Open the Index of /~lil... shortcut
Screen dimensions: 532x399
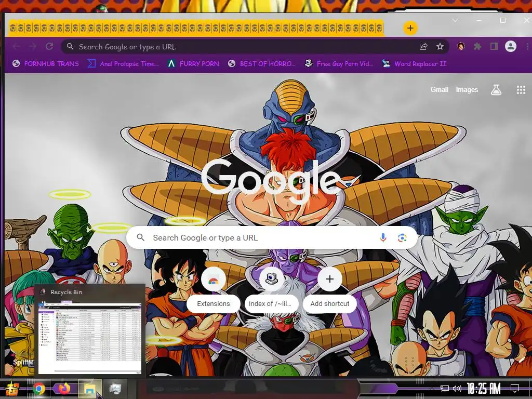(271, 290)
